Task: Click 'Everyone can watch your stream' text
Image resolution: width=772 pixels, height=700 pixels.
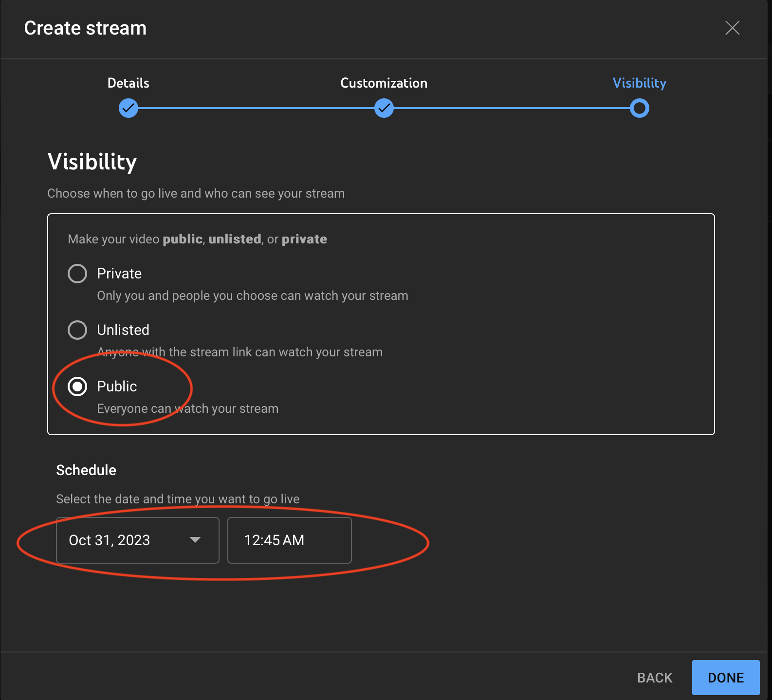Action: (x=188, y=408)
